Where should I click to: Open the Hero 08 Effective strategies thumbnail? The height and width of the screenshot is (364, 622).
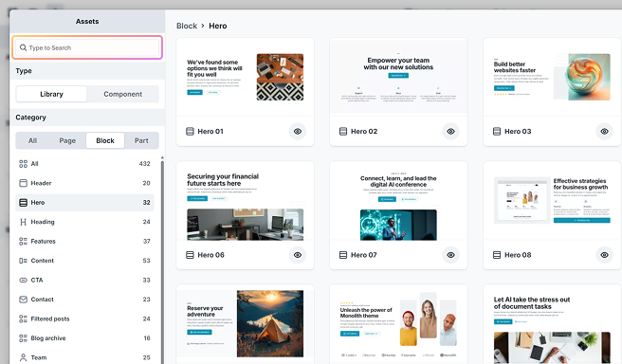pos(552,201)
